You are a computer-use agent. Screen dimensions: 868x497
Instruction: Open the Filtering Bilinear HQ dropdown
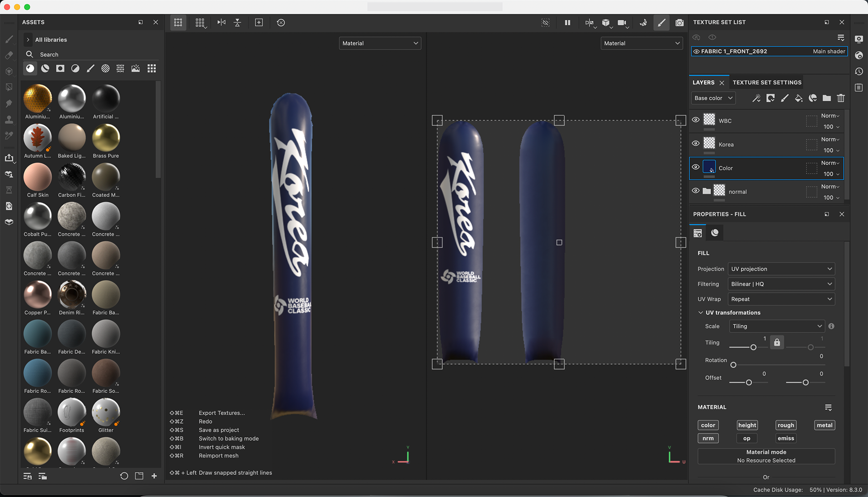tap(781, 284)
